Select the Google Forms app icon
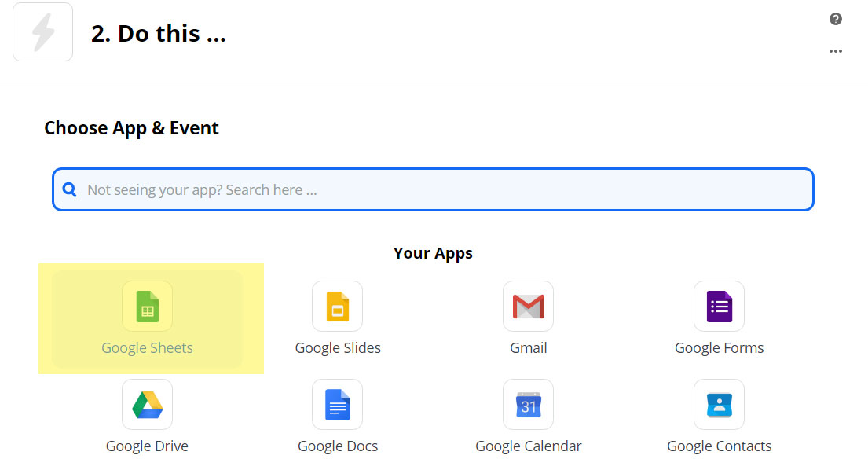The width and height of the screenshot is (868, 470). point(719,307)
